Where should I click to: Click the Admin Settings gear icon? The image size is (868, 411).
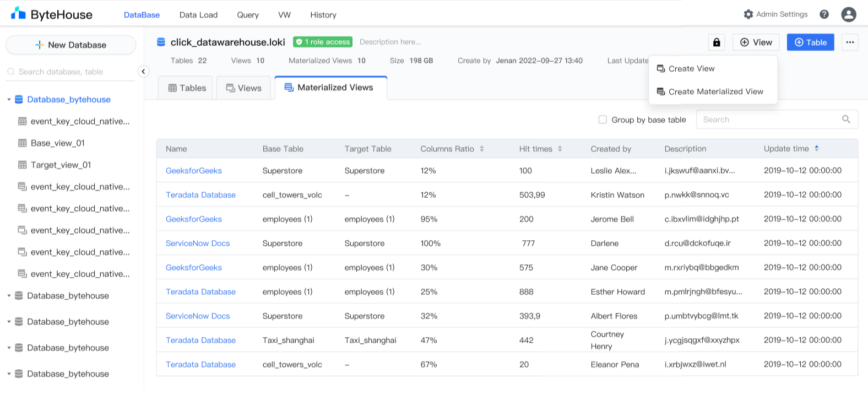click(x=748, y=14)
